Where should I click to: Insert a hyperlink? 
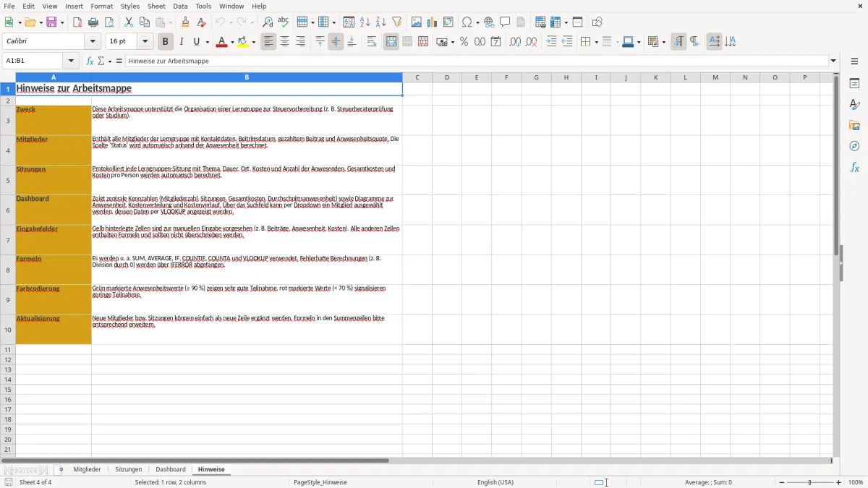[x=489, y=22]
